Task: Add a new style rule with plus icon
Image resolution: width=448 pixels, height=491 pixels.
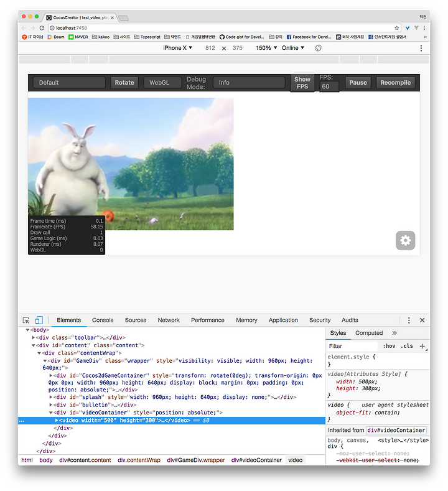Action: [x=422, y=346]
